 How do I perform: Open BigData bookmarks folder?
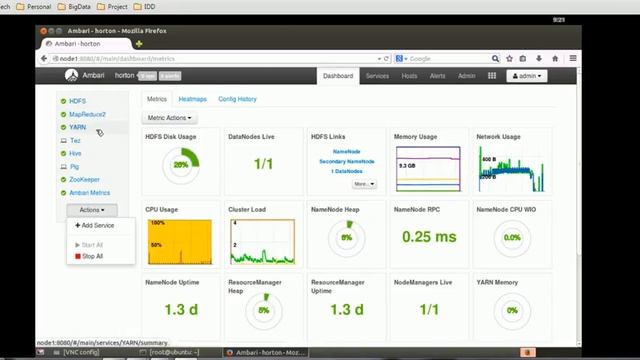click(x=74, y=7)
